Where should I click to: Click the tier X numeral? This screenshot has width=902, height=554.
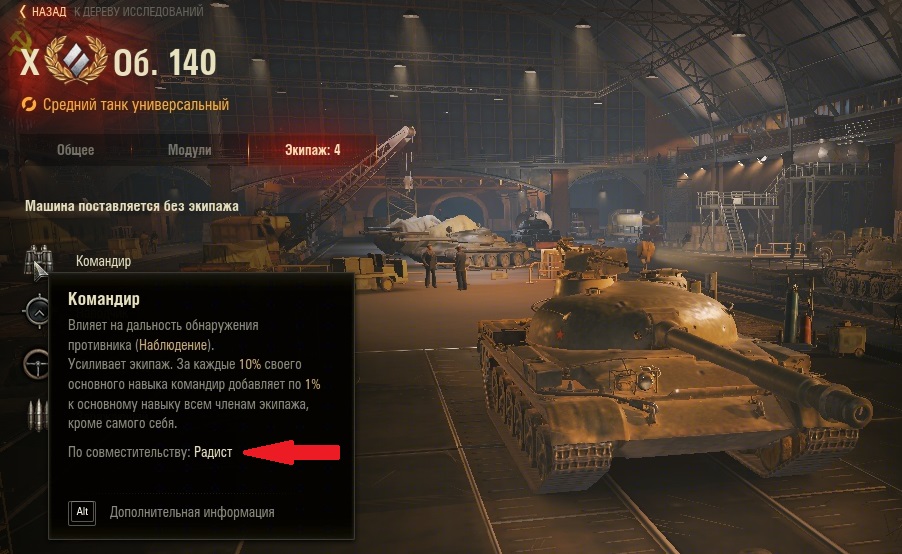pyautogui.click(x=29, y=62)
